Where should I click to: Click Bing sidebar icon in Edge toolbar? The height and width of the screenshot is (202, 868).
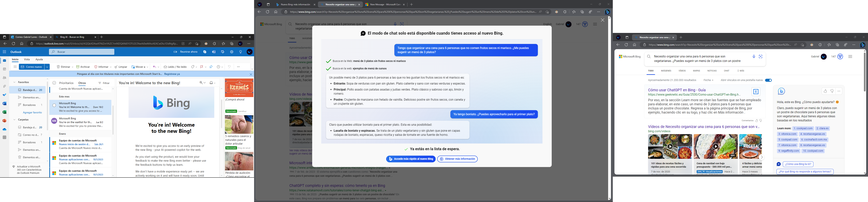pos(863,45)
